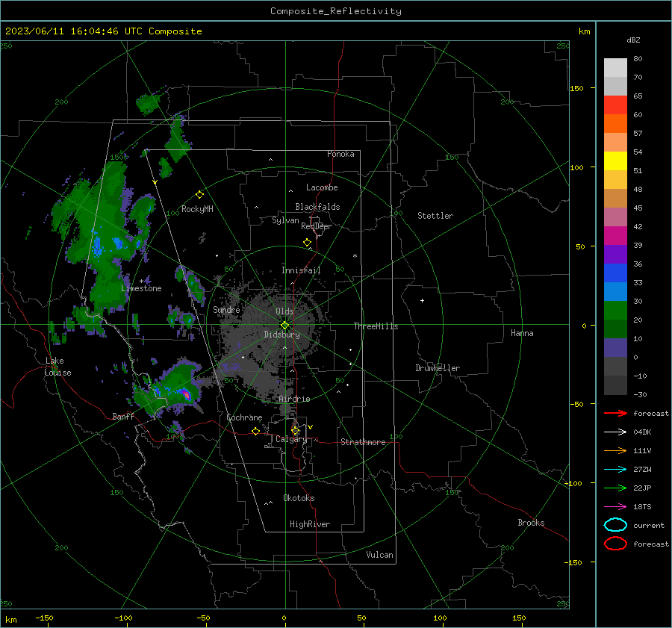Click the magenta 18TS arrow in legend
Viewport: 672px width, 628px height.
[615, 507]
